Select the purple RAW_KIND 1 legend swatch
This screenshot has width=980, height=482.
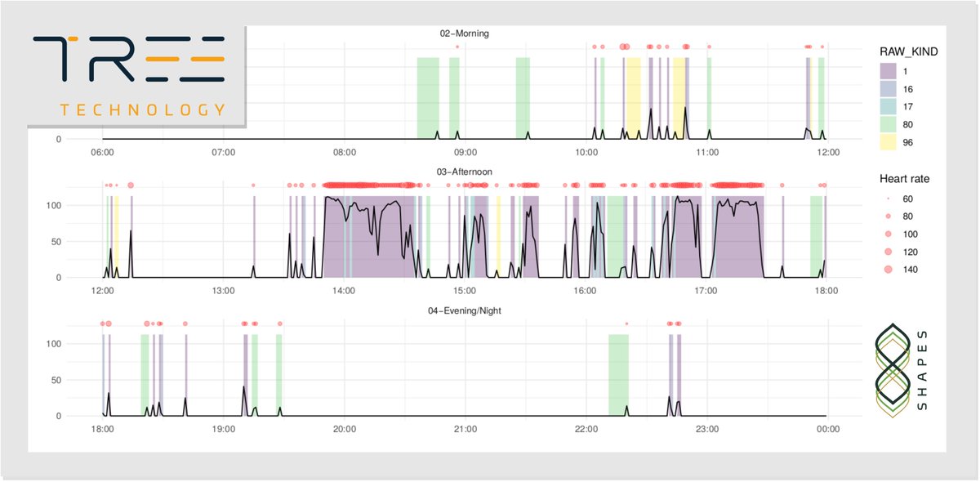click(x=889, y=72)
